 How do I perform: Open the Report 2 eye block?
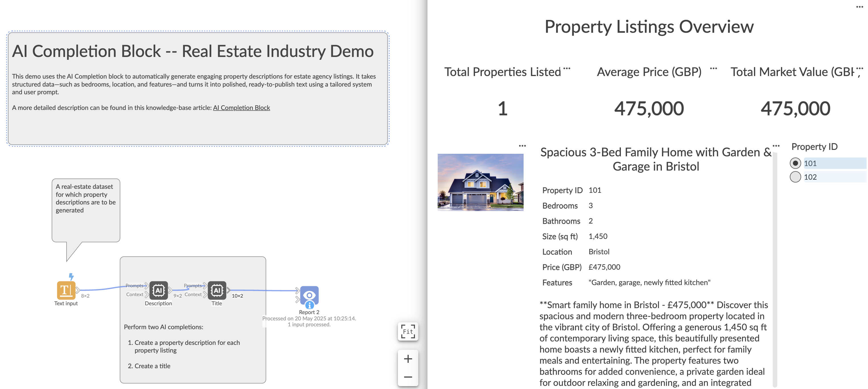(309, 295)
